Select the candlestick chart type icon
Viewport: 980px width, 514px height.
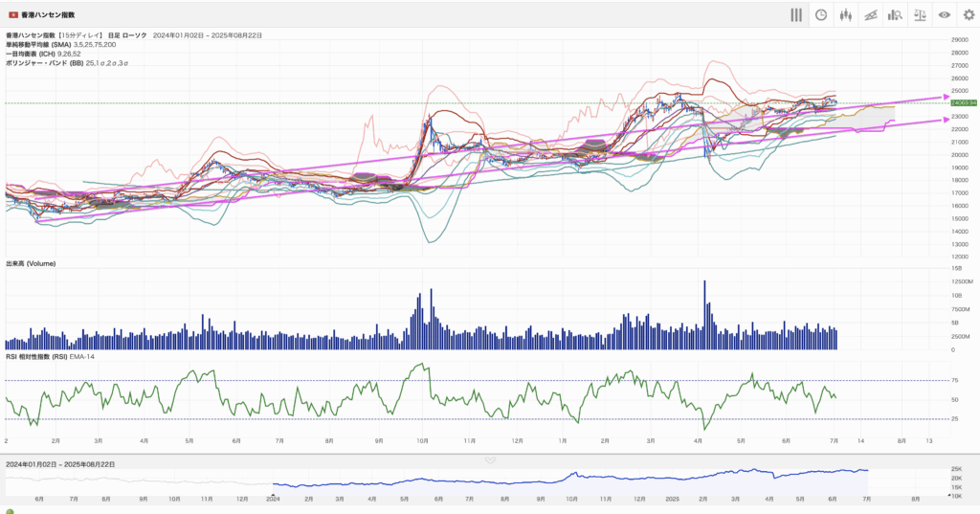click(845, 14)
